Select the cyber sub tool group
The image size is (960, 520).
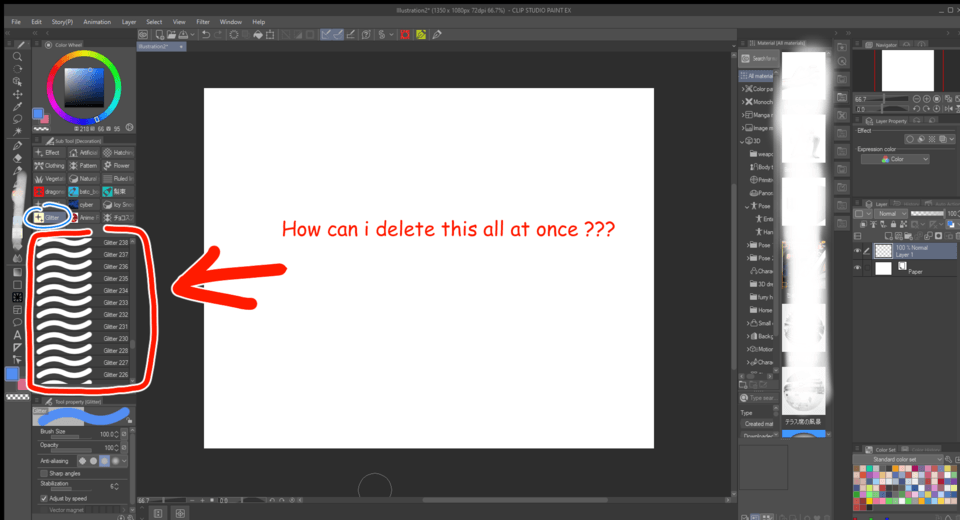click(84, 205)
